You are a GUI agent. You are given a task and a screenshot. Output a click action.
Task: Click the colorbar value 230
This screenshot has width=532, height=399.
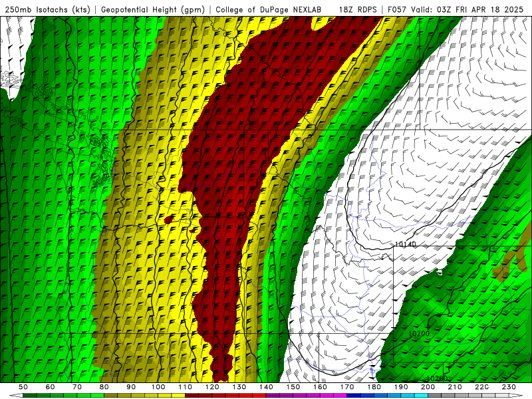[x=509, y=387]
